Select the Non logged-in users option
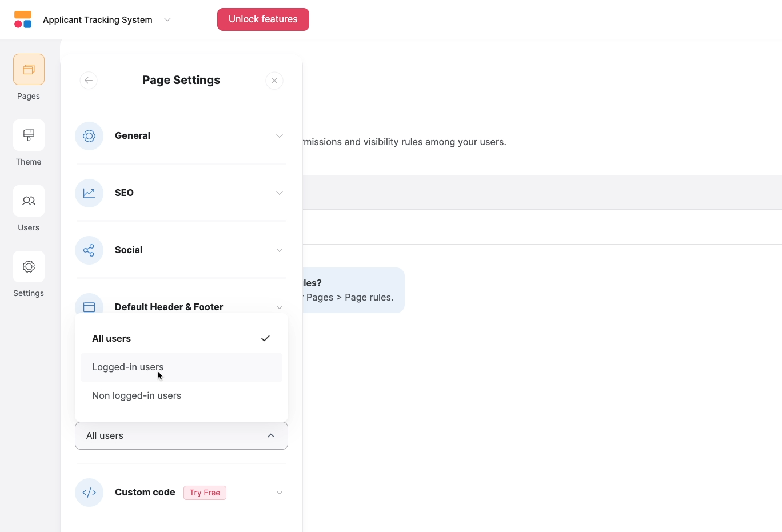Screen dimensions: 782x532 pyautogui.click(x=181, y=396)
